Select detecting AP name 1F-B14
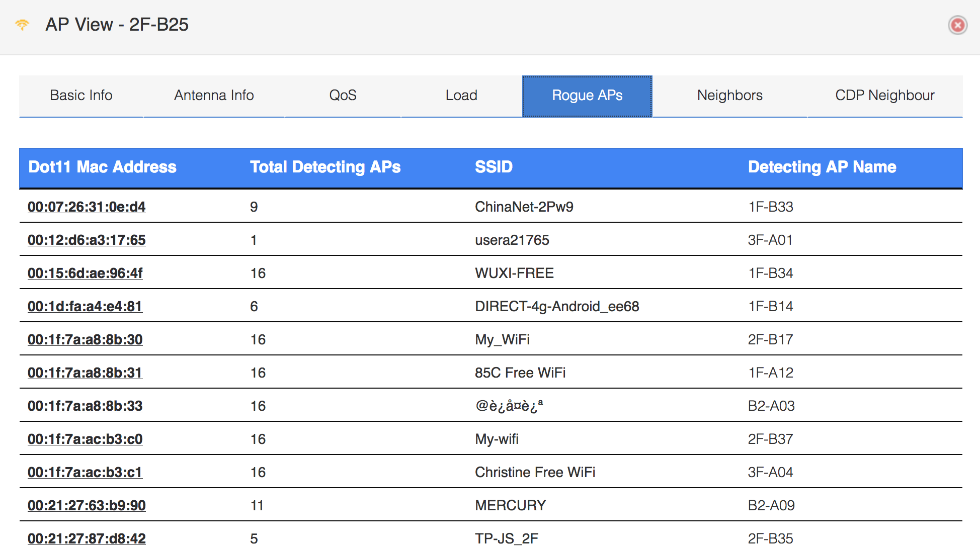The image size is (980, 549). (770, 306)
